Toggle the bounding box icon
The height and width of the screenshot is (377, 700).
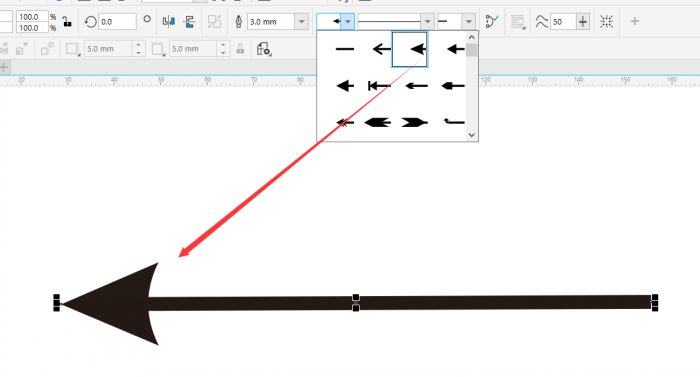tap(606, 21)
